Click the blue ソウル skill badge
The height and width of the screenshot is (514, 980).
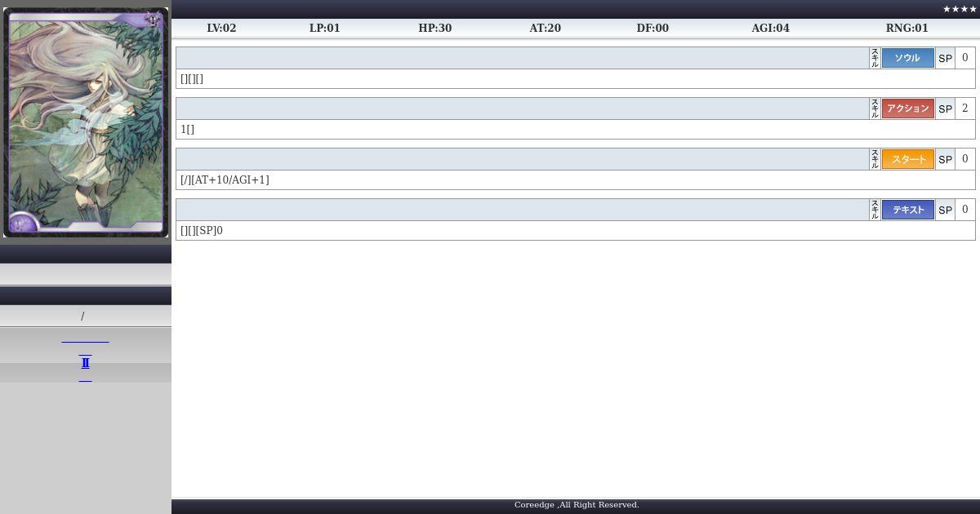pyautogui.click(x=907, y=58)
